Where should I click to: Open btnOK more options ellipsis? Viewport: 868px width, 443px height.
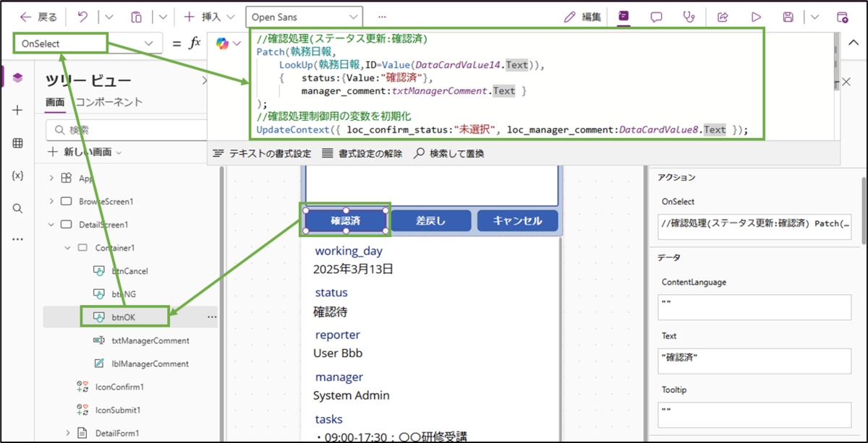pos(212,317)
